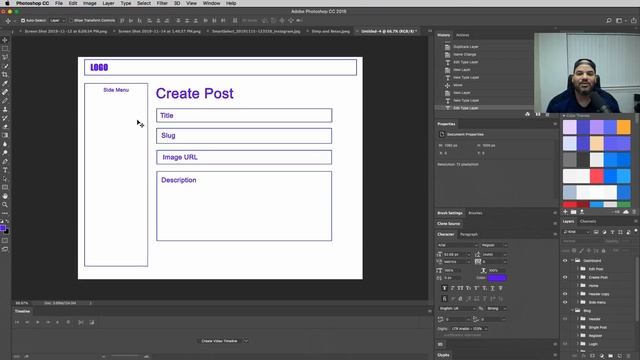Select the Eyedropper tool
The width and height of the screenshot is (640, 360).
coord(5,83)
